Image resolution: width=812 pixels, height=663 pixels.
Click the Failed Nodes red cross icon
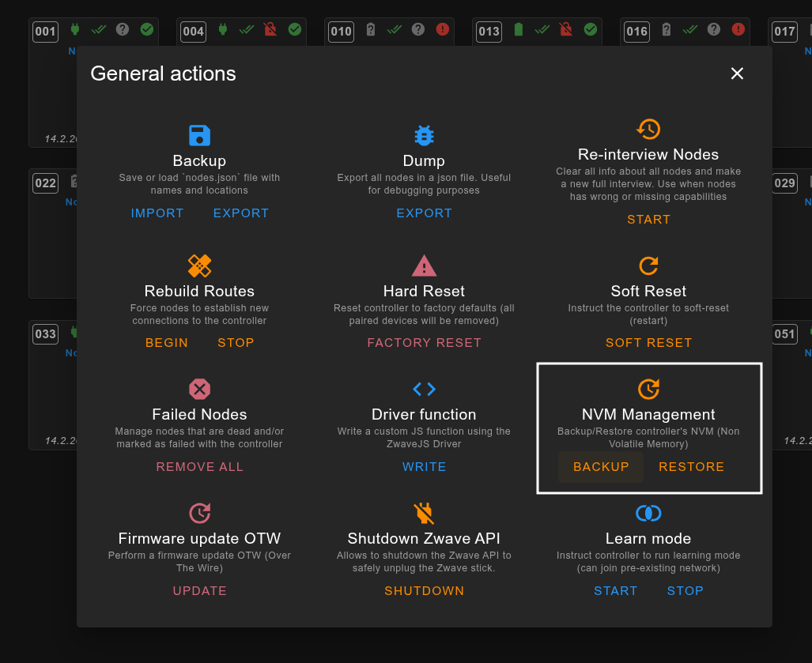(x=199, y=389)
